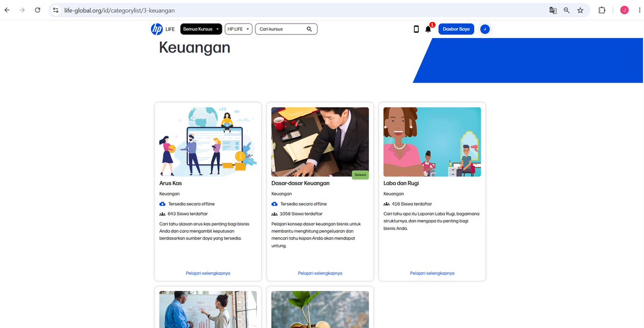
Task: Expand the Semua Kursus dropdown
Action: pos(201,29)
